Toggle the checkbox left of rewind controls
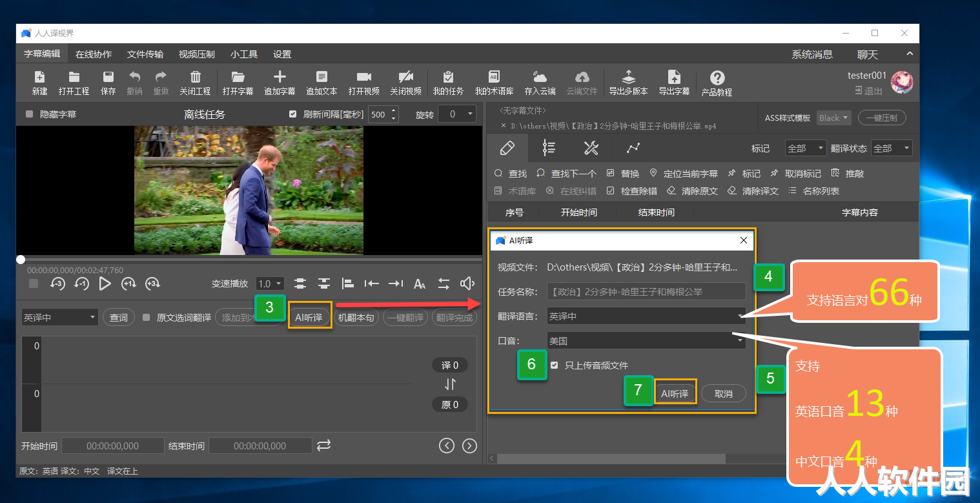The height and width of the screenshot is (503, 980). tap(34, 283)
